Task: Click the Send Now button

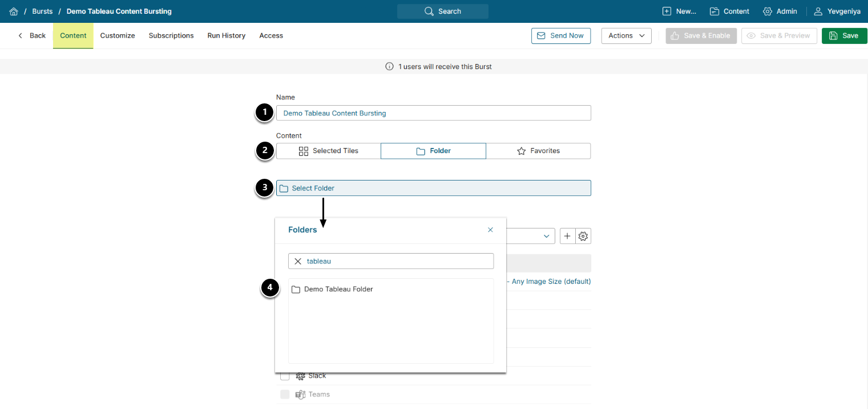Action: pyautogui.click(x=561, y=35)
